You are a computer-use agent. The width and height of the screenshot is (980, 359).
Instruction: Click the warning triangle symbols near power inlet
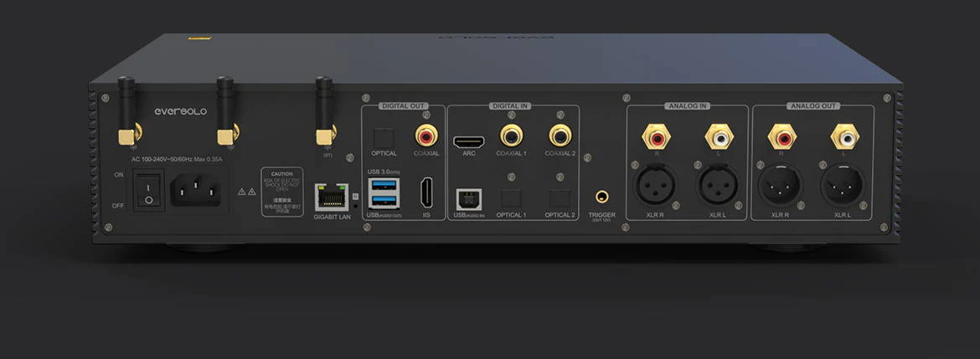click(x=247, y=192)
